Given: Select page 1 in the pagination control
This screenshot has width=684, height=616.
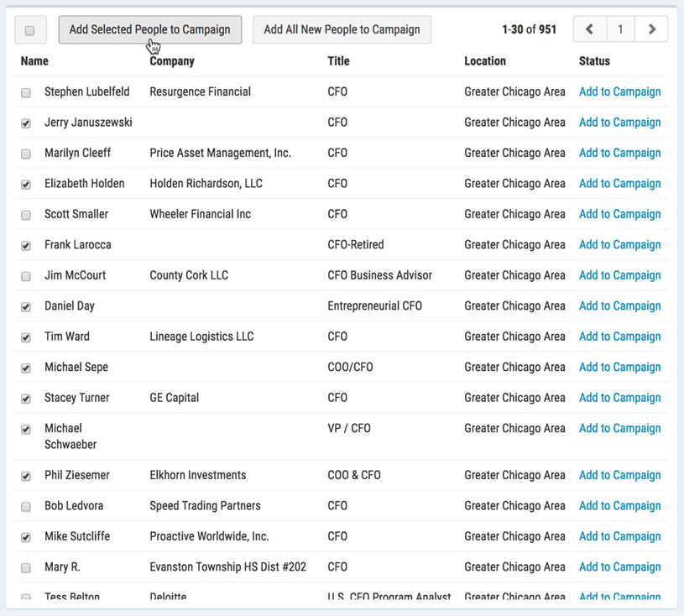Looking at the screenshot, I should [620, 29].
